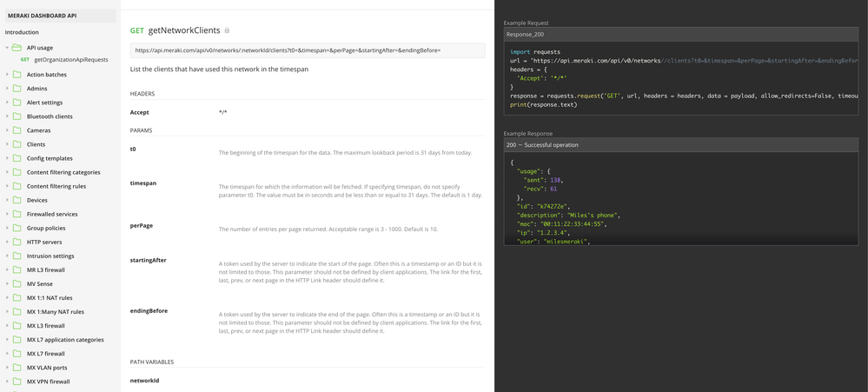Click the Content filtering rules folder icon
The width and height of the screenshot is (868, 392).
tap(17, 186)
